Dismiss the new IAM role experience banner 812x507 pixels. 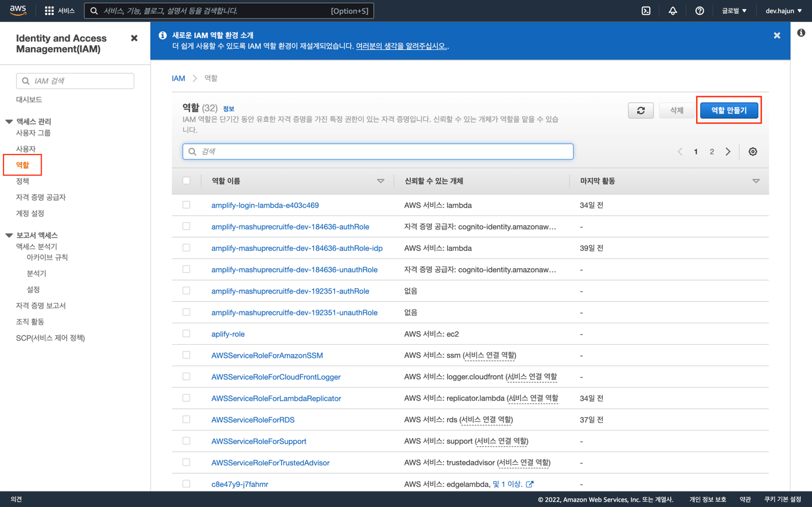point(777,36)
